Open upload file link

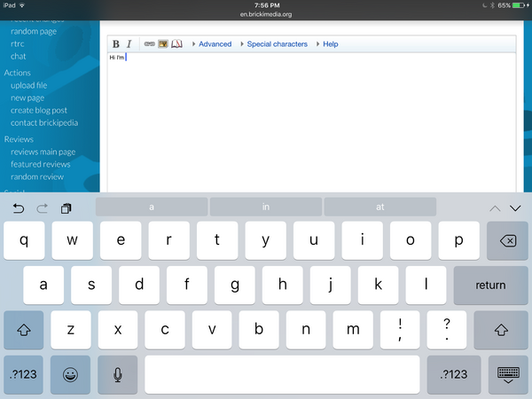[x=29, y=85]
